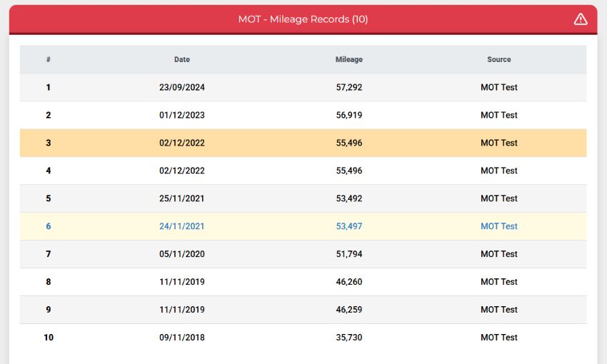Click mileage value 56,919

(349, 116)
